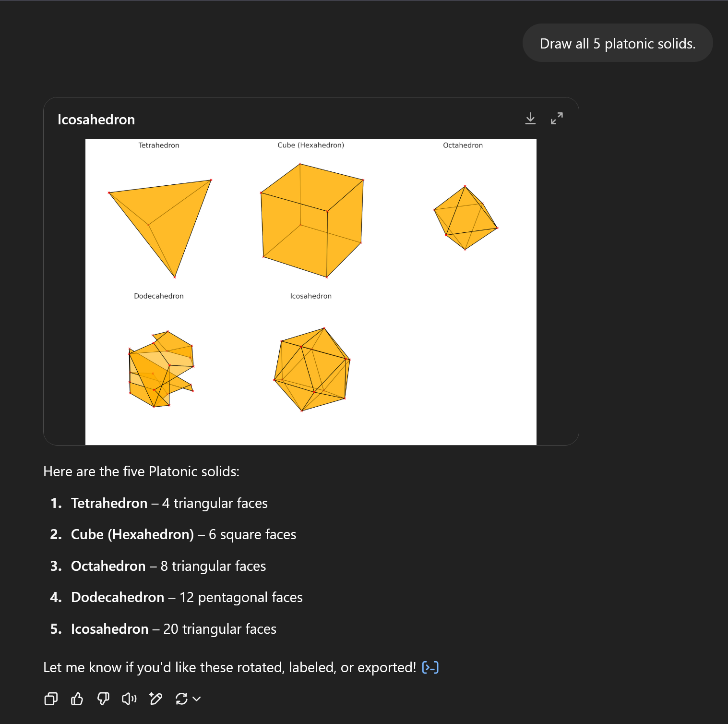View the code analysis link

tap(430, 667)
